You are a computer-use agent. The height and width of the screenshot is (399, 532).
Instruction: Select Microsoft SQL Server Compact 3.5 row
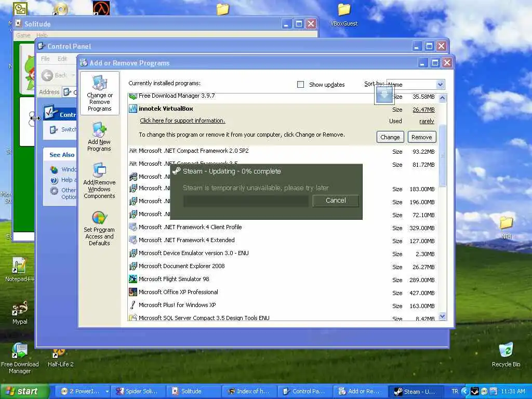tap(283, 318)
